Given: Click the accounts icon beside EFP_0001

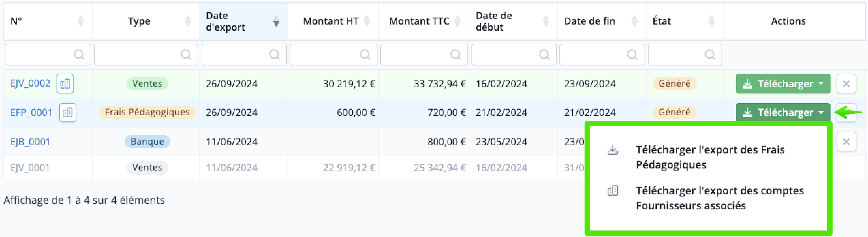Looking at the screenshot, I should click(68, 113).
